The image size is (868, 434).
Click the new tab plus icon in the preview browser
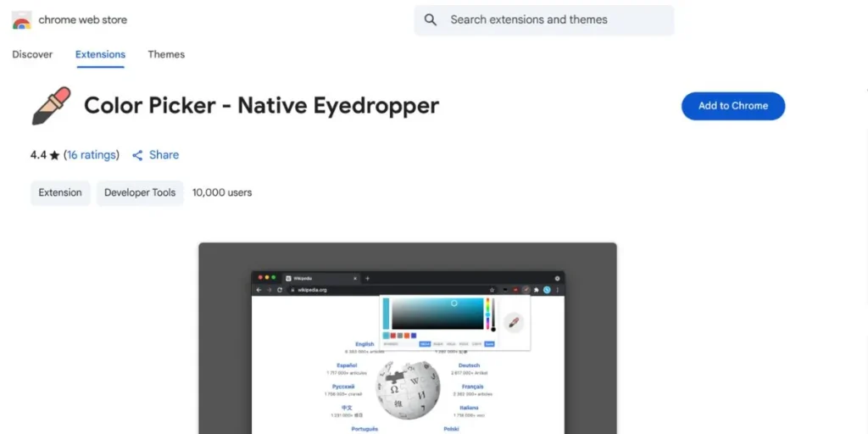pos(367,278)
